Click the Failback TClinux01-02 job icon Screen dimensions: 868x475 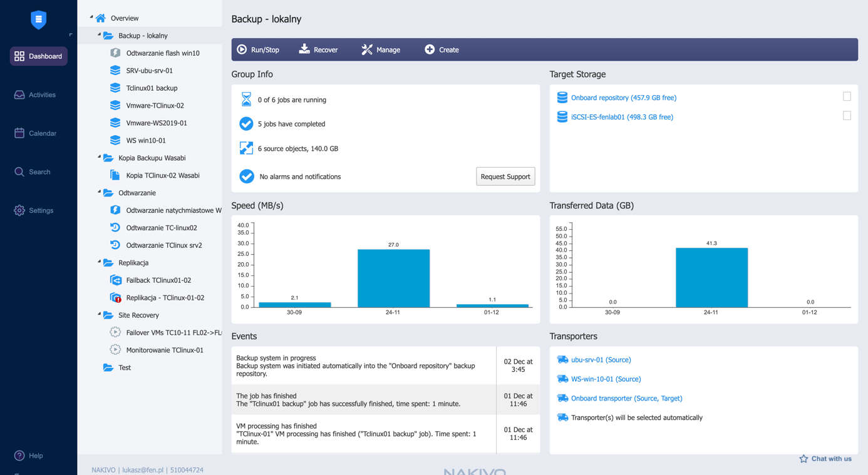115,280
